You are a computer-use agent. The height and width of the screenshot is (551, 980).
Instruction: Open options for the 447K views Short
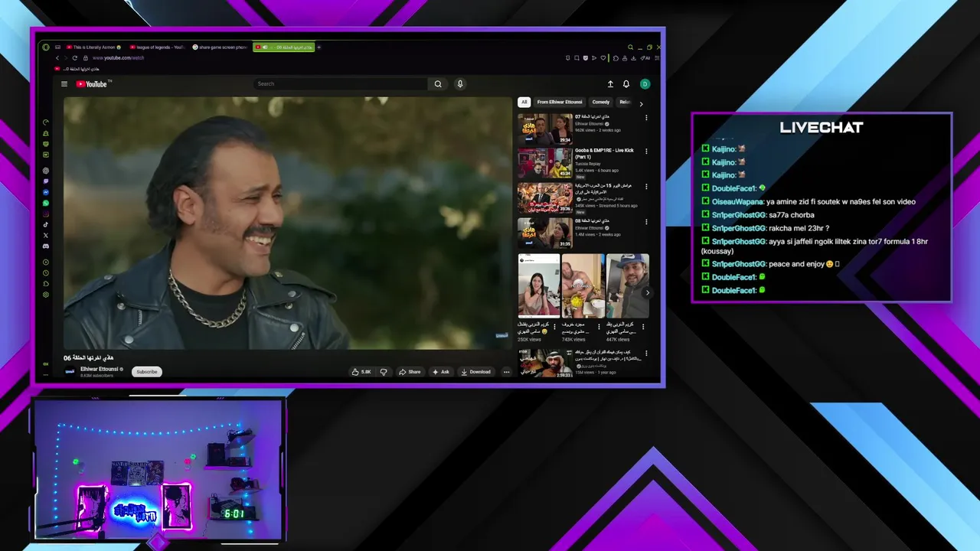(x=644, y=326)
